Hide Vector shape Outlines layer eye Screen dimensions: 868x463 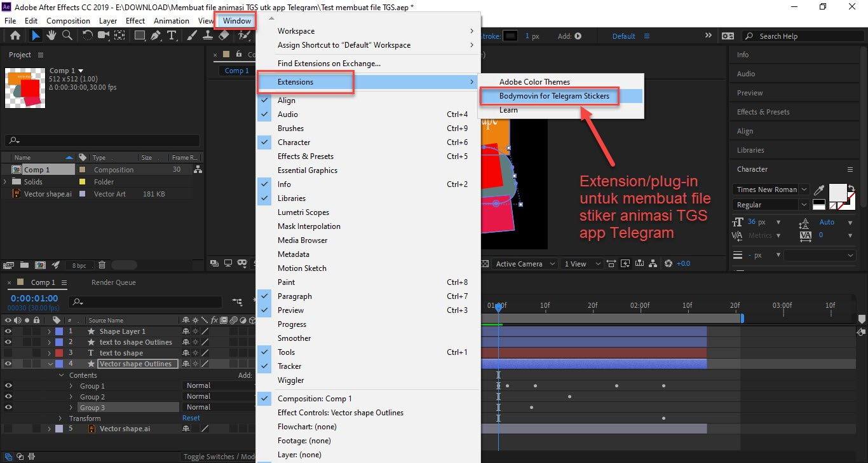[x=8, y=364]
